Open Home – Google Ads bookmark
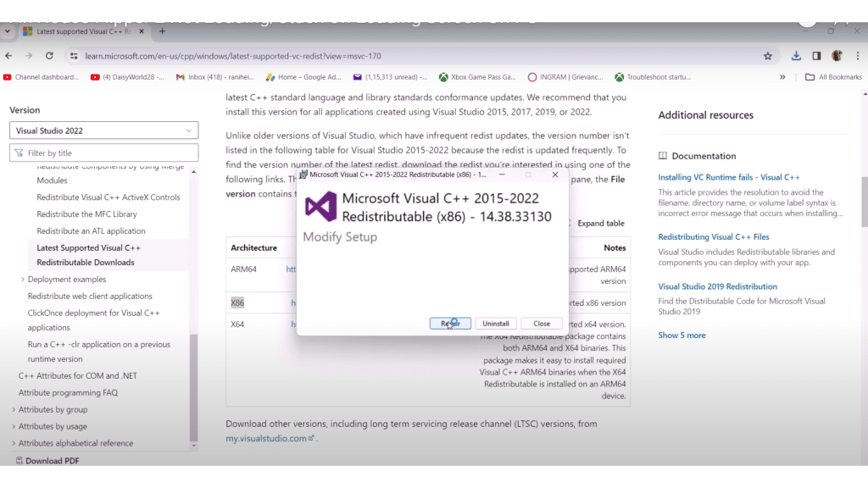 pos(303,77)
